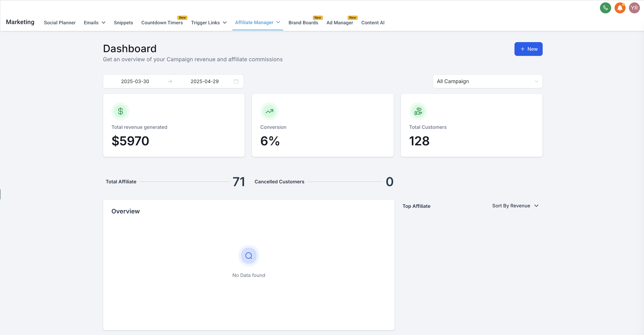The height and width of the screenshot is (335, 644).
Task: Click the Dashboard page heading
Action: (x=130, y=49)
